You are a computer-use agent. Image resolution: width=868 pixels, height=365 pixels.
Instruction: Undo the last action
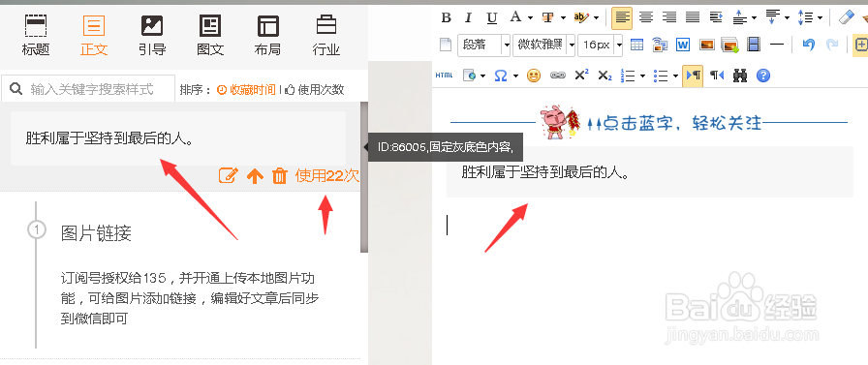[x=808, y=45]
